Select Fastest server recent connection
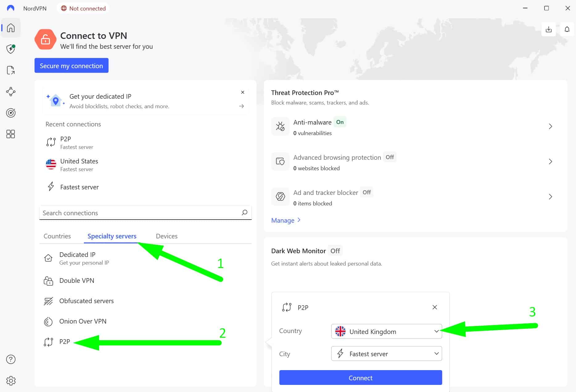 (79, 187)
